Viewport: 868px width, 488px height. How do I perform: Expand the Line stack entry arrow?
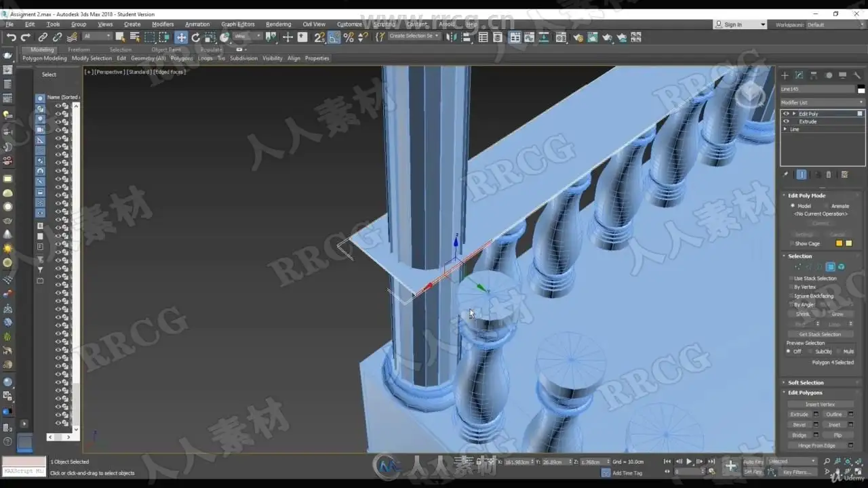[x=785, y=129]
